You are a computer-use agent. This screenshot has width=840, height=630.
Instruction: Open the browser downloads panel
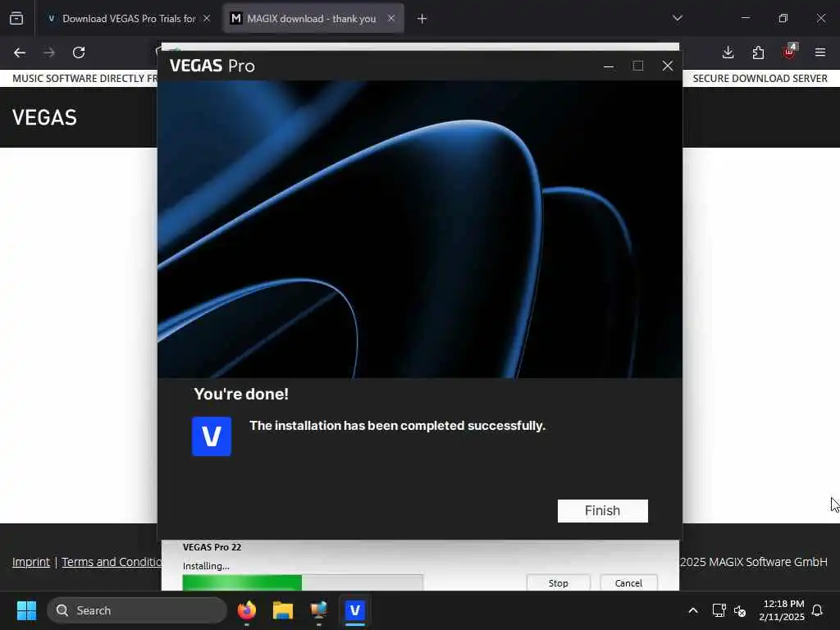(x=728, y=52)
